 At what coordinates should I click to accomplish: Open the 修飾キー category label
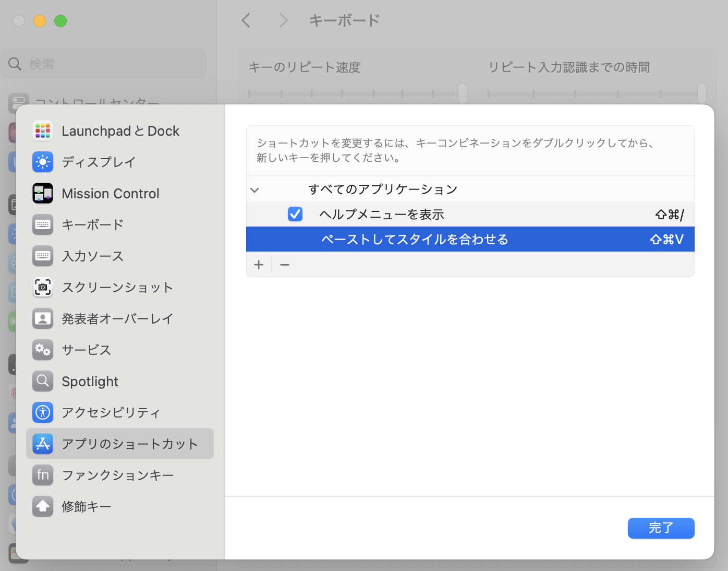[x=87, y=507]
